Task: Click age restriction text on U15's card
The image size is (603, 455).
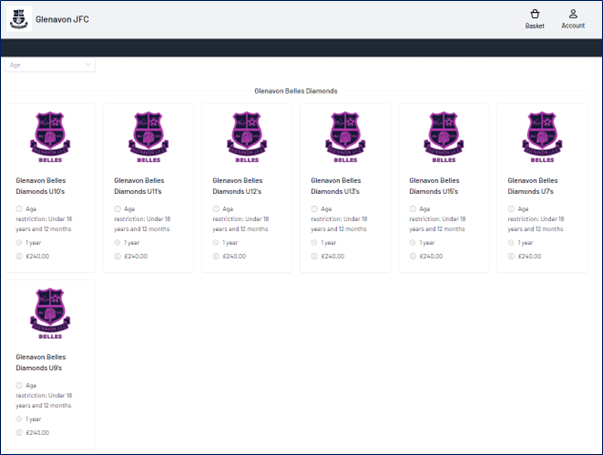Action: point(438,219)
